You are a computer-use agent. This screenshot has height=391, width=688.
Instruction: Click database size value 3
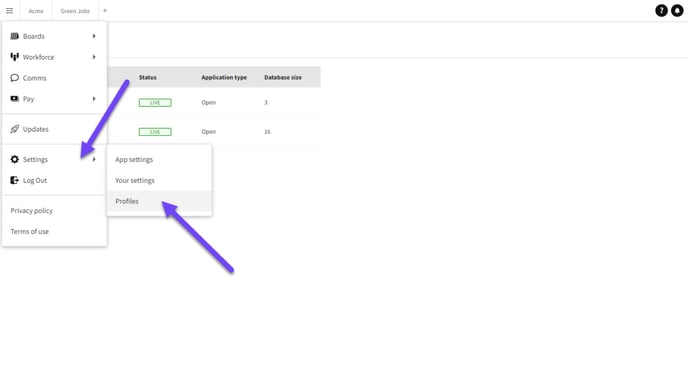265,102
